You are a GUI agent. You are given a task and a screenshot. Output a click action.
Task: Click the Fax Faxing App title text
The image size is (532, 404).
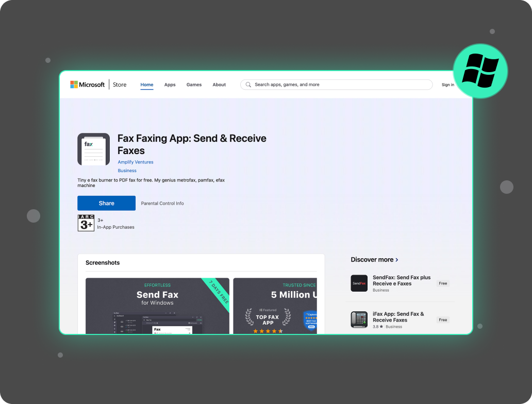click(192, 144)
